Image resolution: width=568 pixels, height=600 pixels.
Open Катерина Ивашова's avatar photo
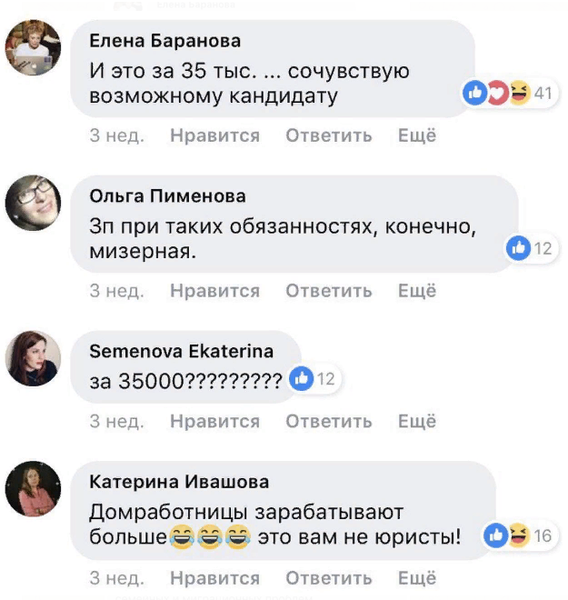(33, 489)
